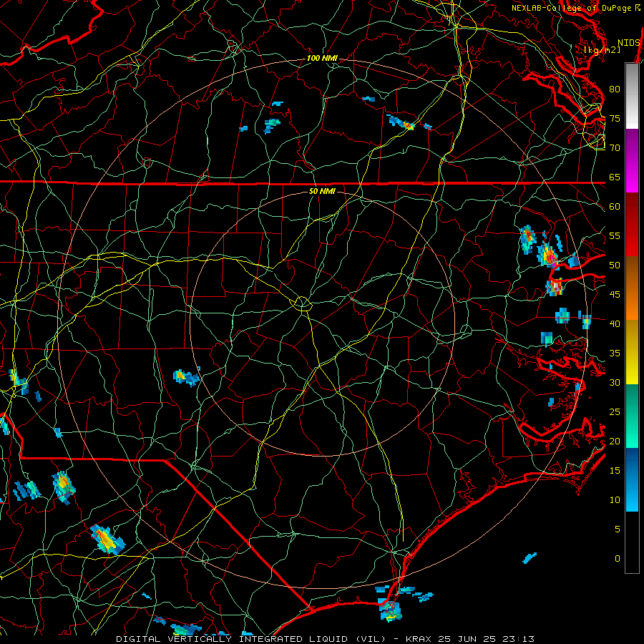Click the 20 value on the scale
The height and width of the screenshot is (644, 644).
pos(615,441)
